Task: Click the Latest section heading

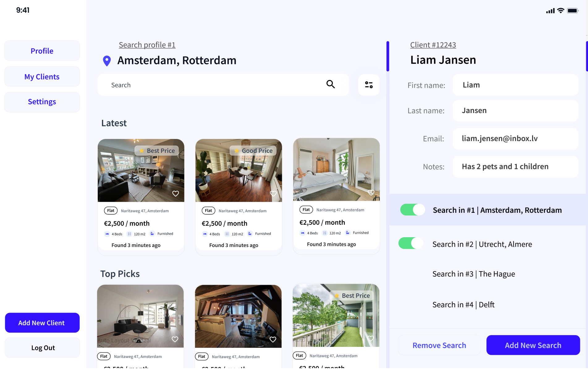Action: [114, 123]
